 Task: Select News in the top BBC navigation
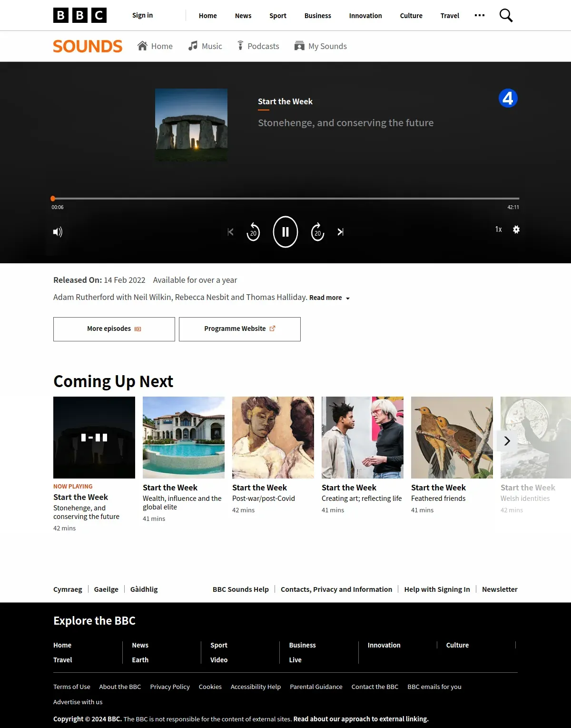click(x=243, y=16)
